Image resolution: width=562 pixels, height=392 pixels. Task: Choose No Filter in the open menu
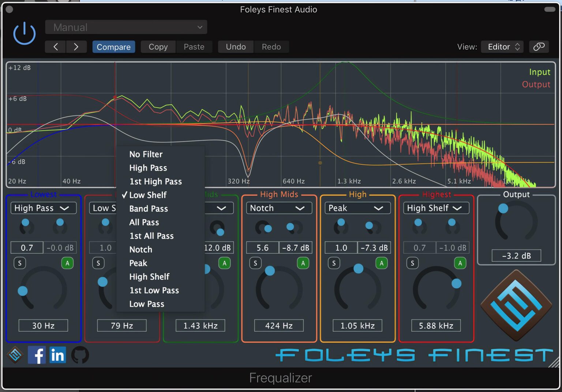(146, 154)
